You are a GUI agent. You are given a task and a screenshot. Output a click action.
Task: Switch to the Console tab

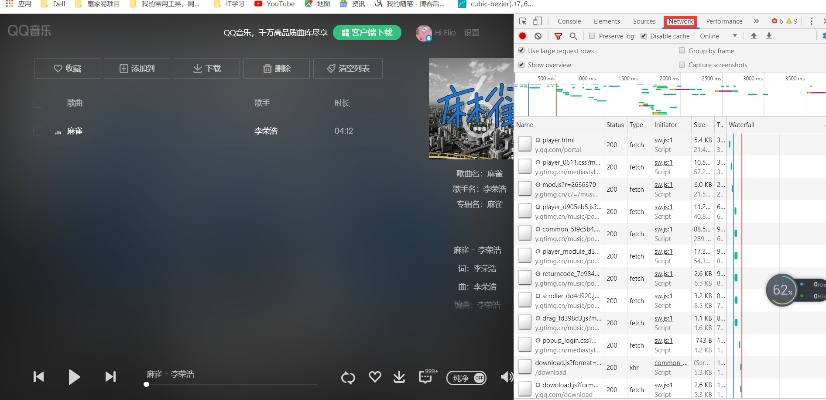569,21
